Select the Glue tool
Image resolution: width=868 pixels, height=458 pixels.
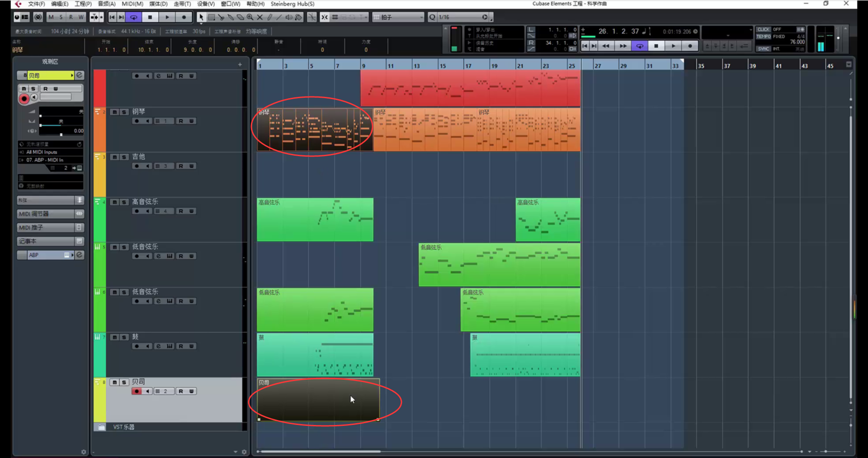[231, 17]
